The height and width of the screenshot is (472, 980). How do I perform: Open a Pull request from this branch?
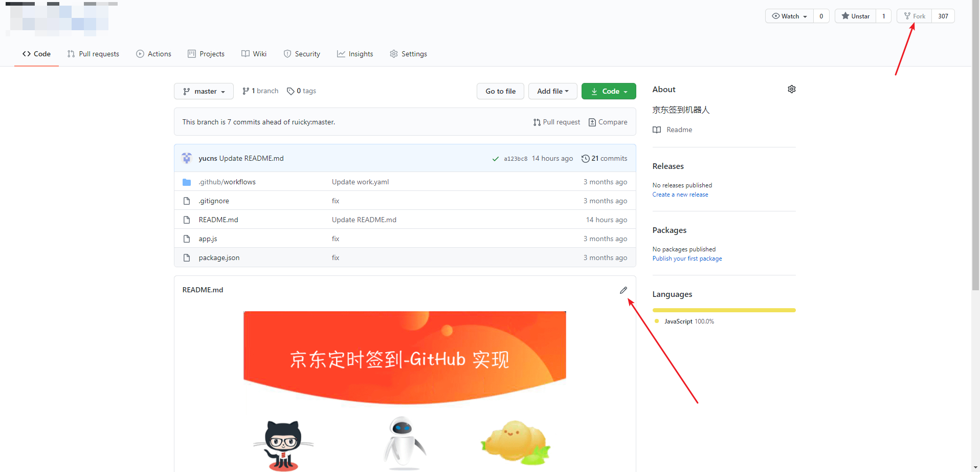pyautogui.click(x=556, y=122)
